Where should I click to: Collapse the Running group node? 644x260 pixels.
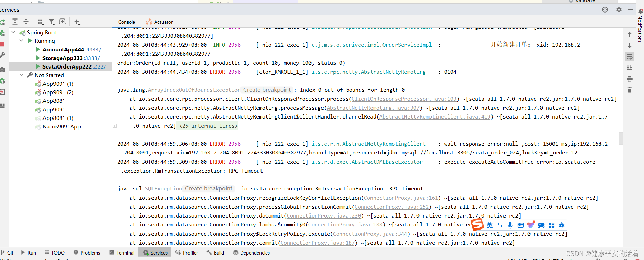pos(21,41)
